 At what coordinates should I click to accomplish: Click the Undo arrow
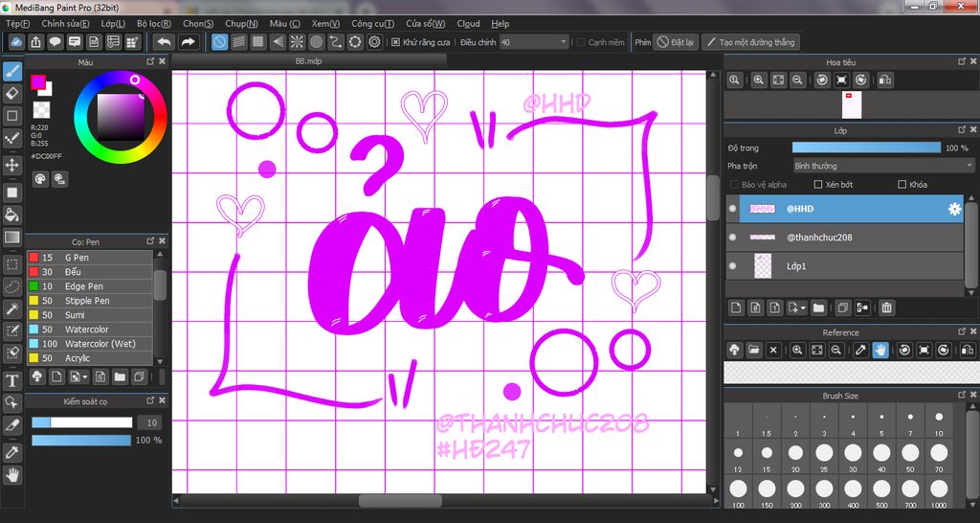164,42
